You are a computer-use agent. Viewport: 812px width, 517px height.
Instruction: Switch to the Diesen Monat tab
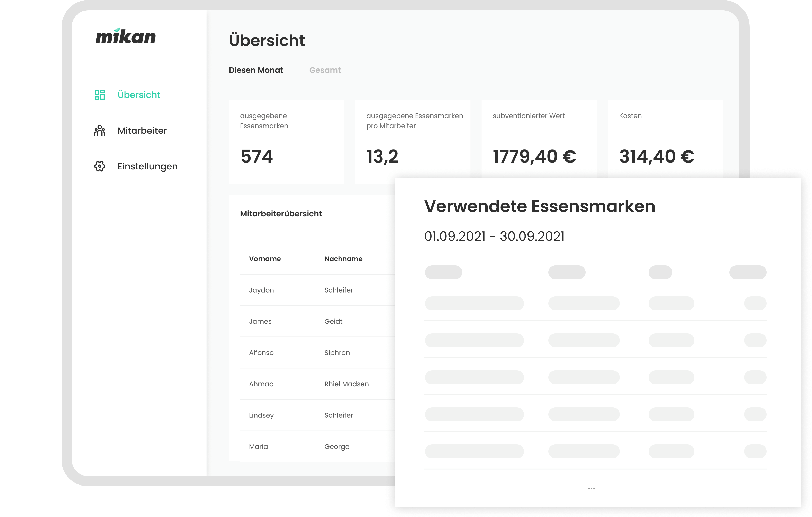(256, 70)
